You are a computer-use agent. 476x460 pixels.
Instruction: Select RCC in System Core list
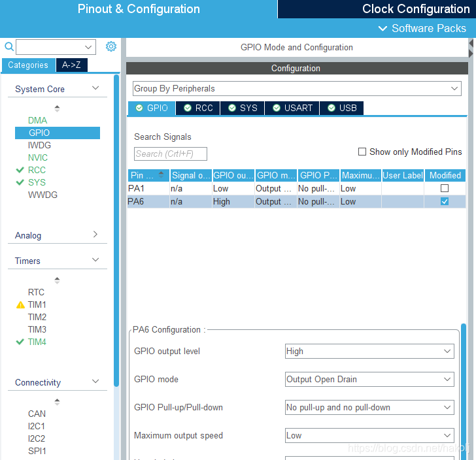37,170
